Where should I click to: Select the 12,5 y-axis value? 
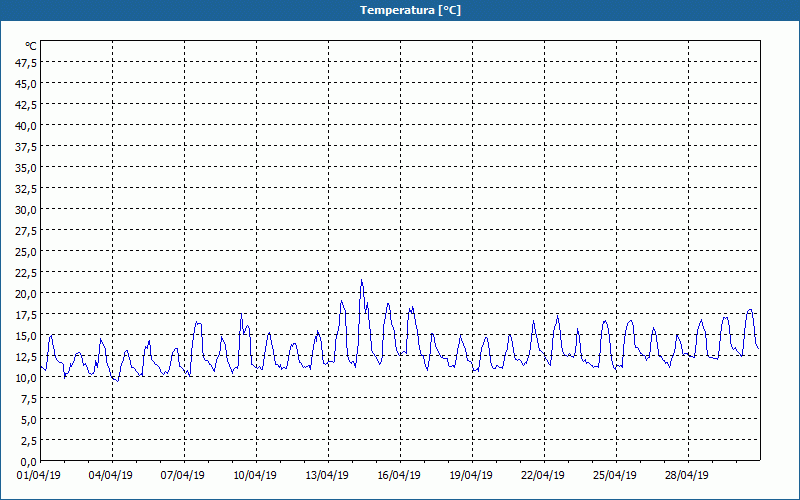point(27,357)
